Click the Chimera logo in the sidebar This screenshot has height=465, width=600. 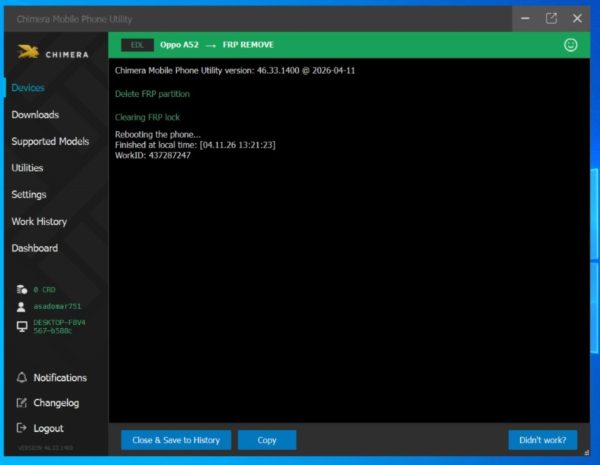tap(52, 52)
